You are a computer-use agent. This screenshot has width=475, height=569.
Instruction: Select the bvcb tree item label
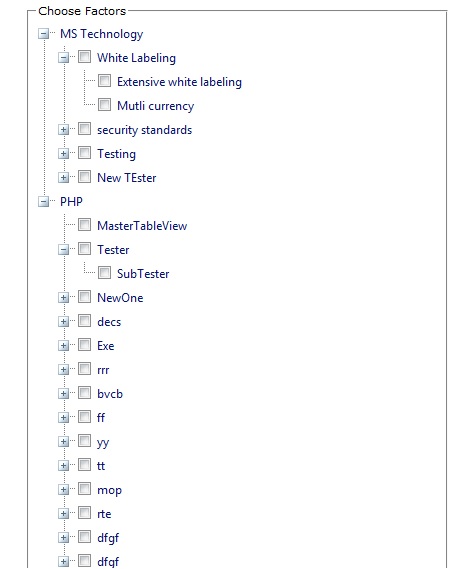point(110,394)
